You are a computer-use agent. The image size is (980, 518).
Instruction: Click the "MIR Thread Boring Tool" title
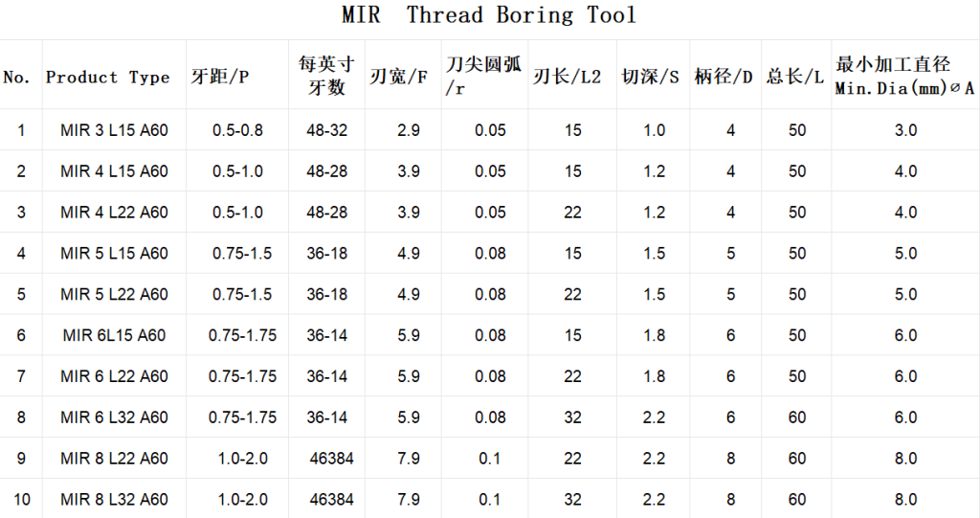(x=489, y=16)
